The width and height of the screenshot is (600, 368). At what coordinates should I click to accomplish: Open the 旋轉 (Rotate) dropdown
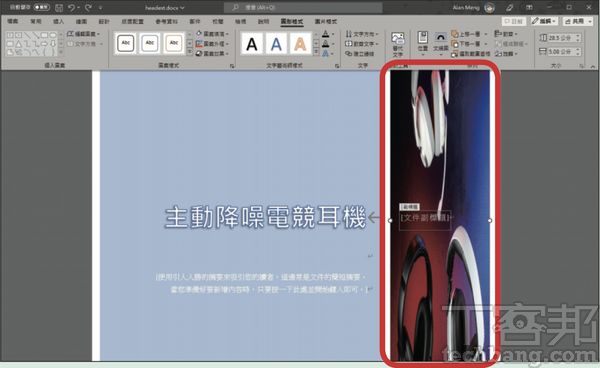[505, 54]
